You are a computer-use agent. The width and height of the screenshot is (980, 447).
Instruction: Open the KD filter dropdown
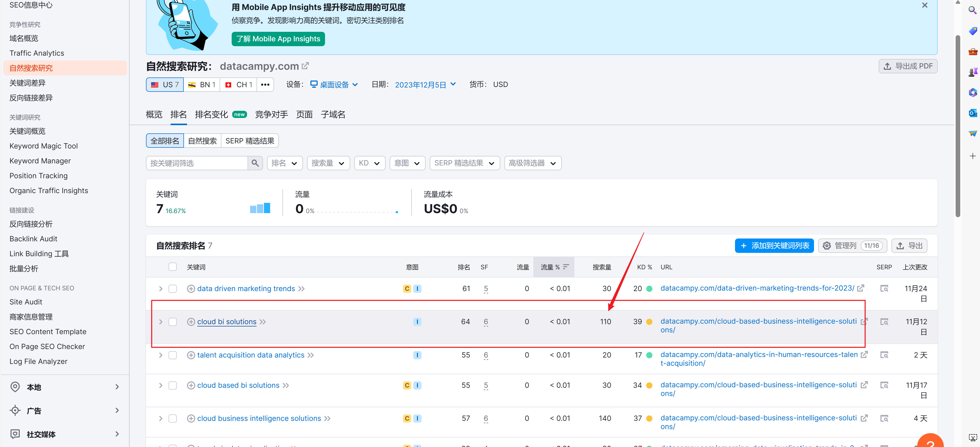tap(369, 163)
